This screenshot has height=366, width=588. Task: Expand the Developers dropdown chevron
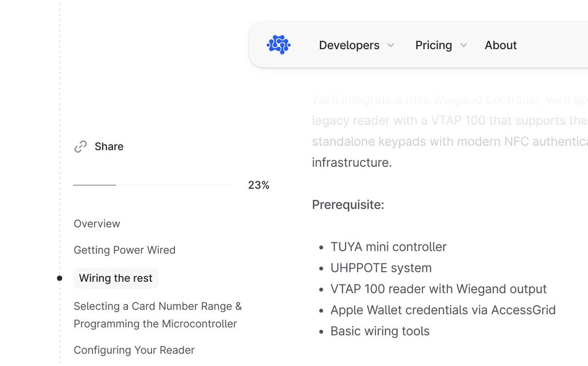[391, 45]
